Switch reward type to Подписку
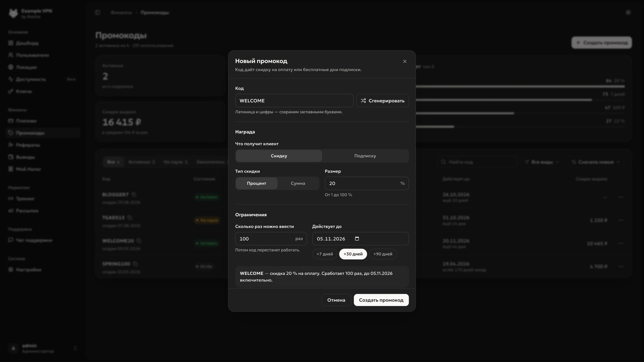644x362 pixels. 365,156
